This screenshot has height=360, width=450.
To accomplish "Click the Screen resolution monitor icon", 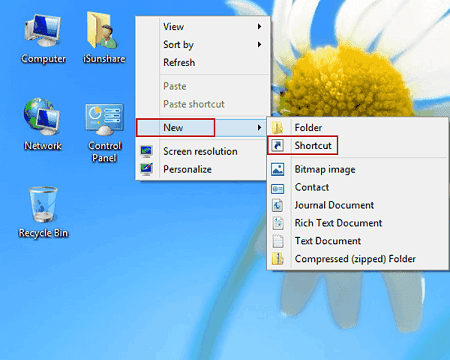I will click(146, 151).
